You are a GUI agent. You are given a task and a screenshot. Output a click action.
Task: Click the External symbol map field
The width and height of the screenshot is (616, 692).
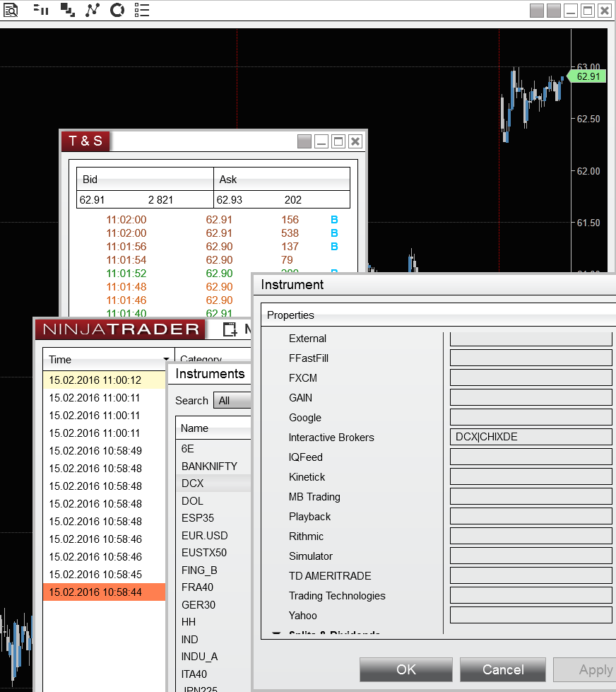[x=531, y=339]
